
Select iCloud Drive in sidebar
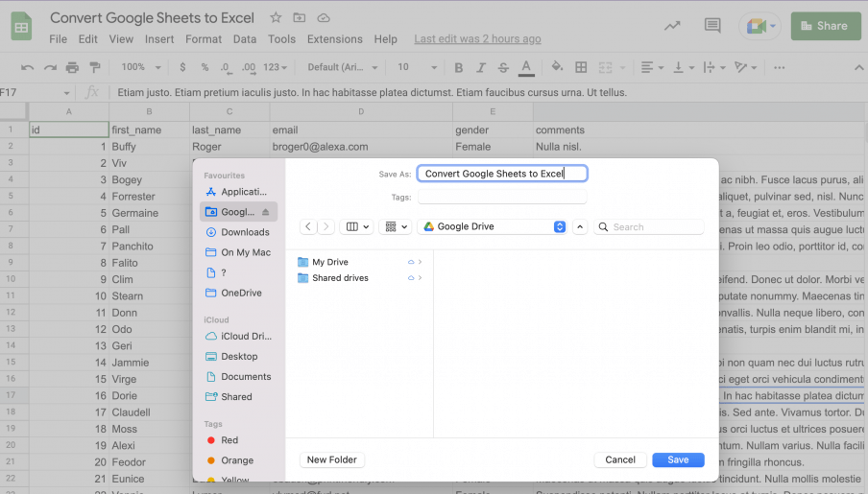click(x=238, y=337)
